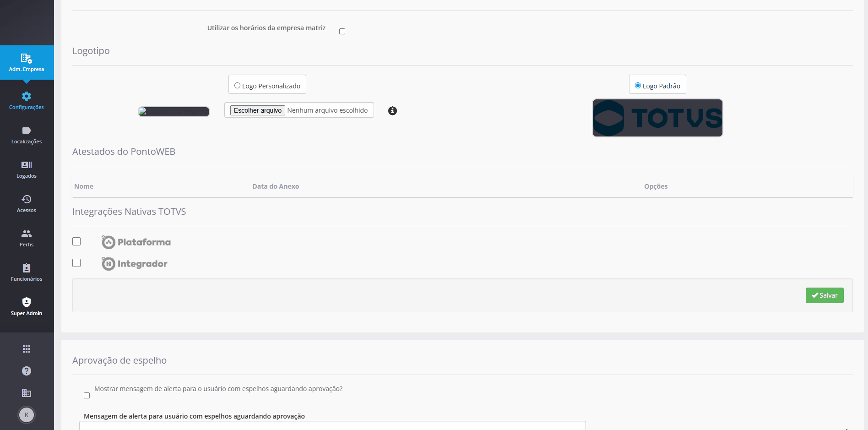Image resolution: width=868 pixels, height=430 pixels.
Task: Open Adm. Empresa sidebar section
Action: pos(27,63)
